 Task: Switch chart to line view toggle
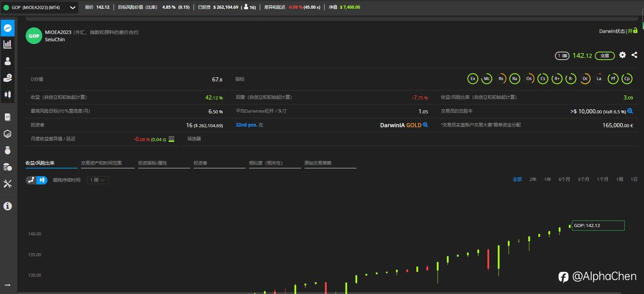(x=31, y=180)
